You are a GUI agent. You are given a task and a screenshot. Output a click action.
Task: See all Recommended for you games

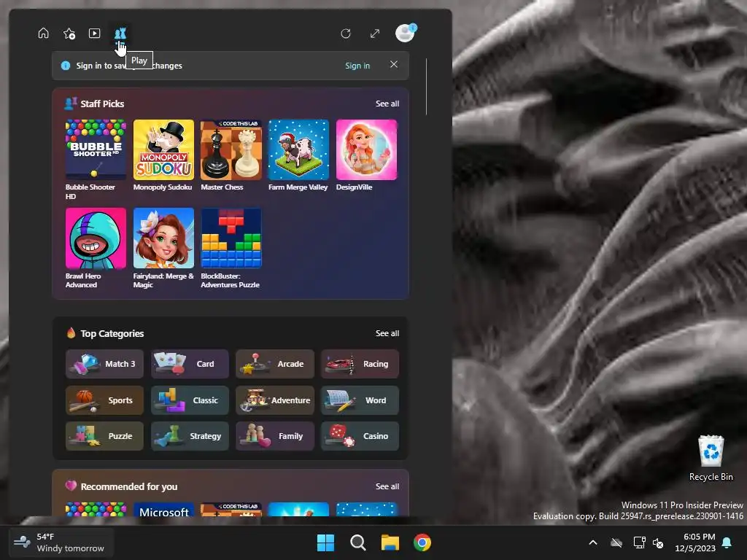387,486
